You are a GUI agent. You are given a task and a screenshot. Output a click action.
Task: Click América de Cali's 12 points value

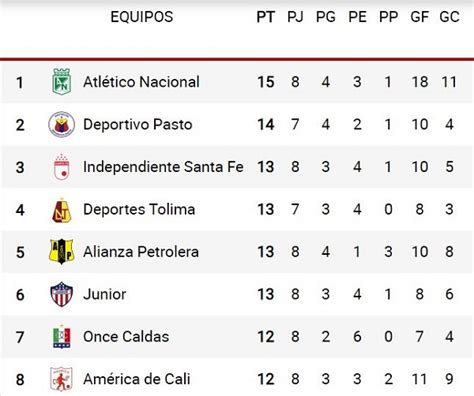coord(266,379)
